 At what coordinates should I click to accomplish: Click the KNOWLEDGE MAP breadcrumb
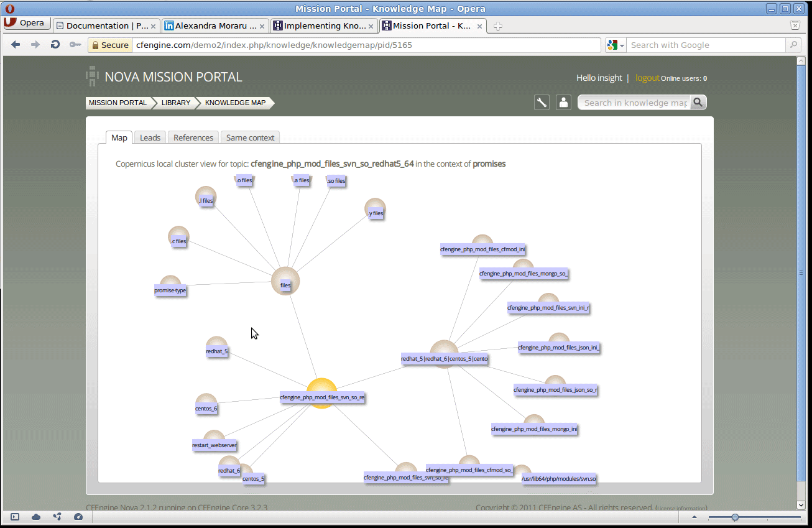[x=235, y=103]
